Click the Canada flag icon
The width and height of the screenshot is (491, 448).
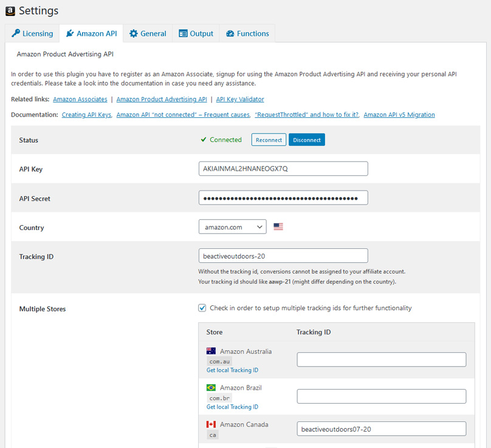211,424
